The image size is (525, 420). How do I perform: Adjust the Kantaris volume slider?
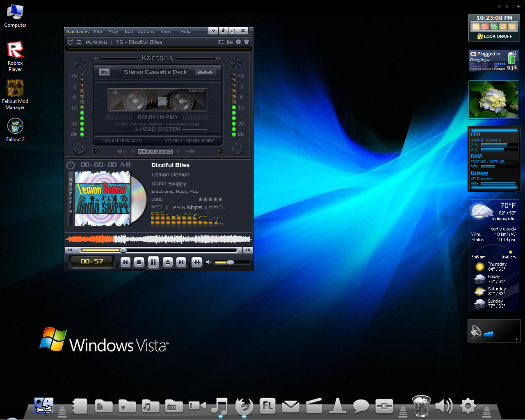[230, 262]
